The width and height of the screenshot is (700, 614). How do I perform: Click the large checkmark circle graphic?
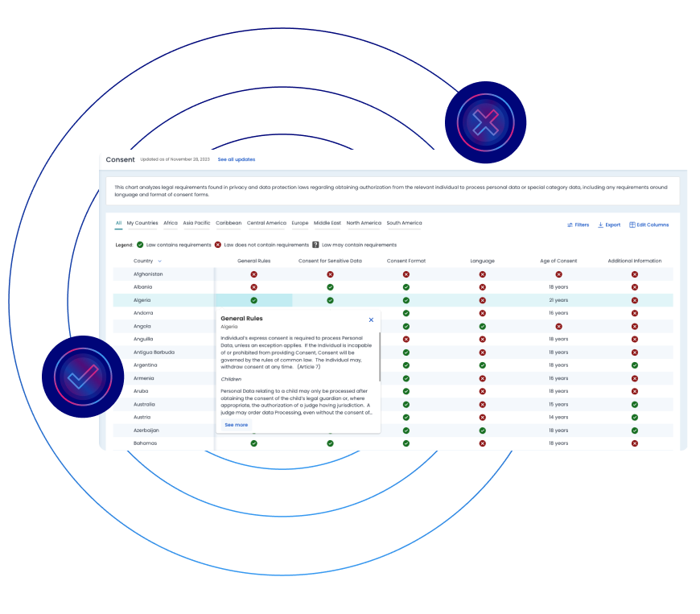tap(83, 377)
